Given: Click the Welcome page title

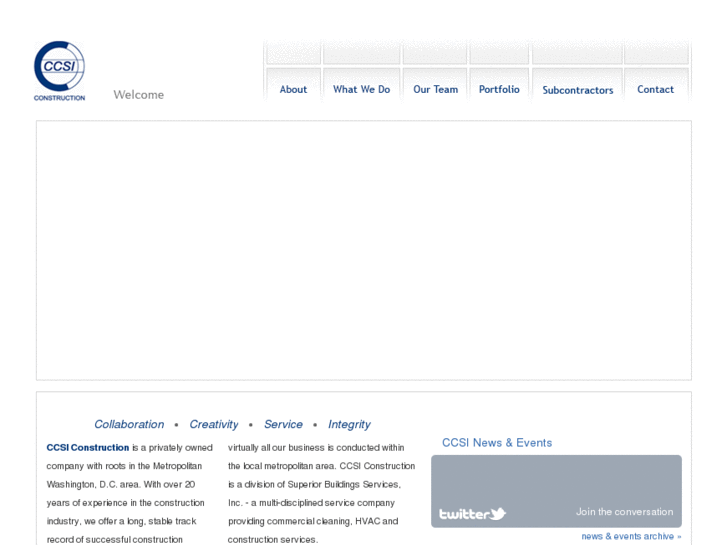Looking at the screenshot, I should (x=139, y=95).
